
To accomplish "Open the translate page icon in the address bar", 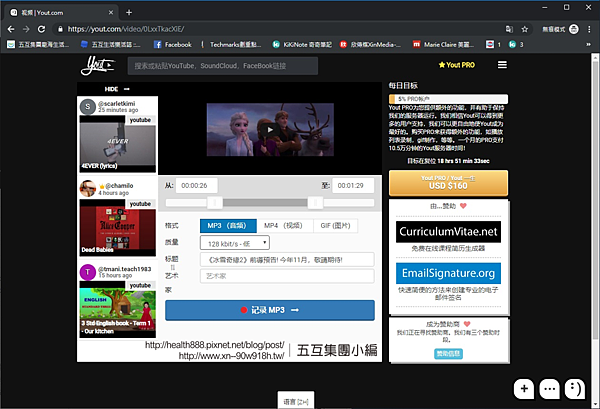I will (x=509, y=29).
